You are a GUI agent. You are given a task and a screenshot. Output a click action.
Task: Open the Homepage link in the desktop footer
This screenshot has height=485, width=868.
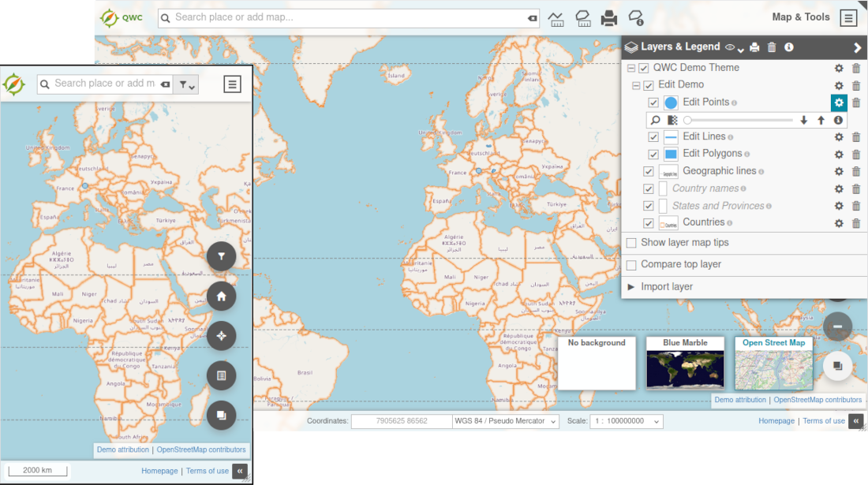click(776, 421)
